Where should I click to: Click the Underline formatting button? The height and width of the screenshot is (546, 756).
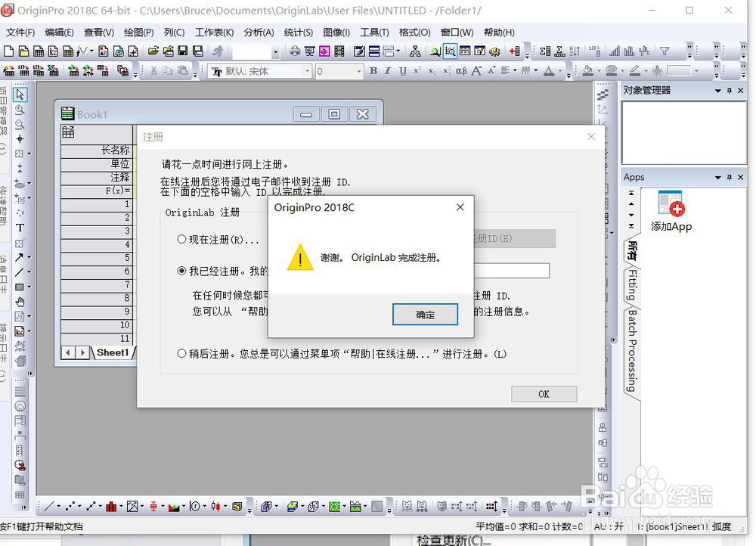tap(403, 71)
